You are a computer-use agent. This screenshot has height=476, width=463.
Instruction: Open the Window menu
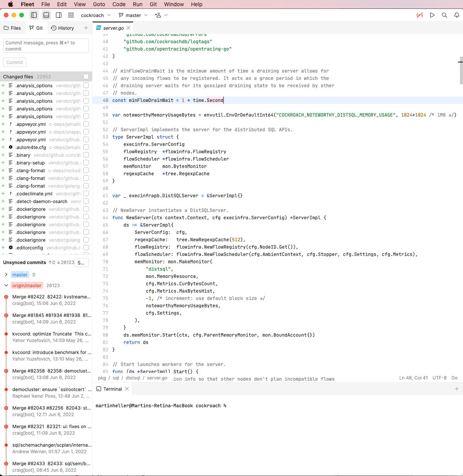[174, 4]
